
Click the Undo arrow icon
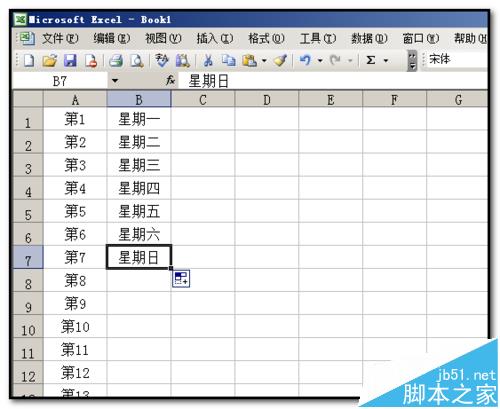(x=305, y=61)
